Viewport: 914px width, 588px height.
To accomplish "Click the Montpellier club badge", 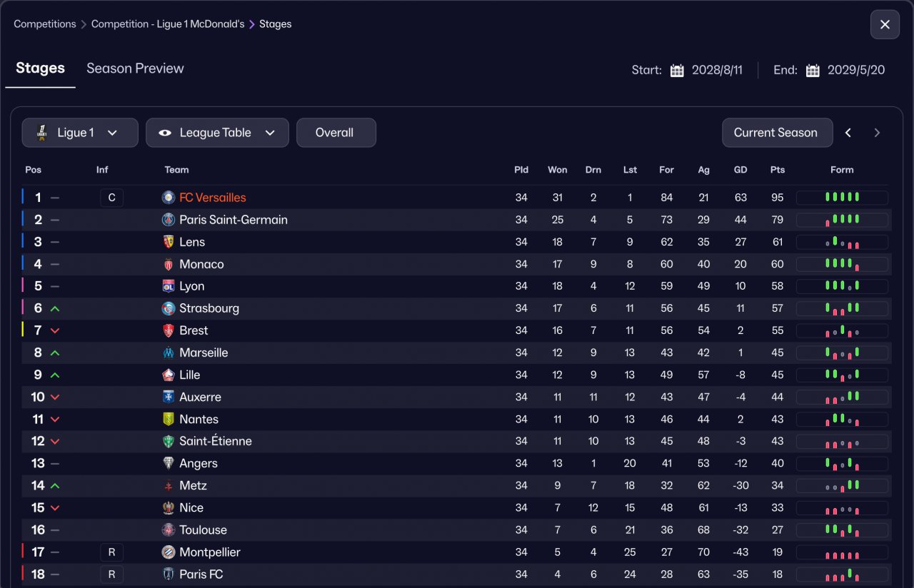I will 169,552.
